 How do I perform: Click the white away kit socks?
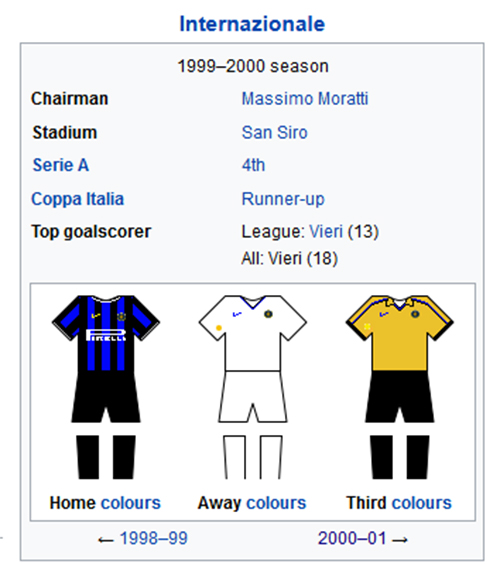coord(253,457)
